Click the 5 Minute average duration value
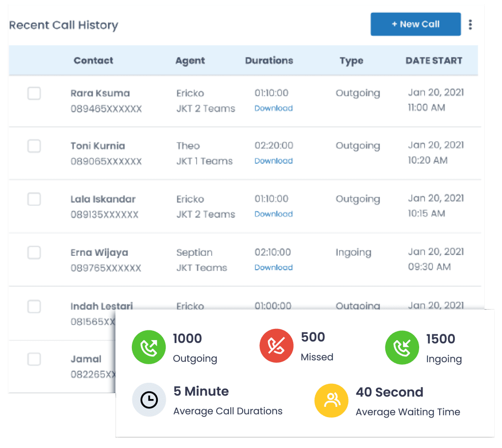The width and height of the screenshot is (502, 448). [201, 391]
